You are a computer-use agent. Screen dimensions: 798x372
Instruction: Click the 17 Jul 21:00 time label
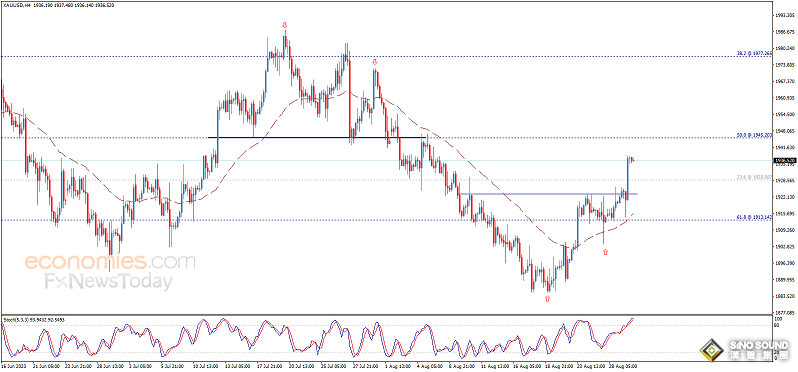pos(271,365)
